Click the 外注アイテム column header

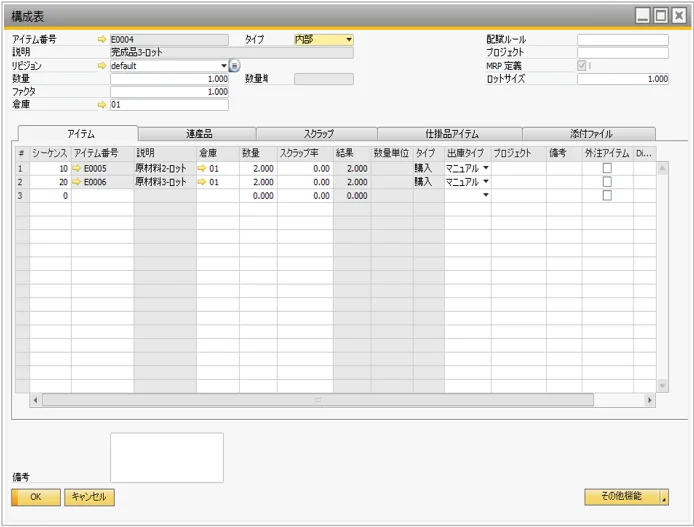point(608,153)
